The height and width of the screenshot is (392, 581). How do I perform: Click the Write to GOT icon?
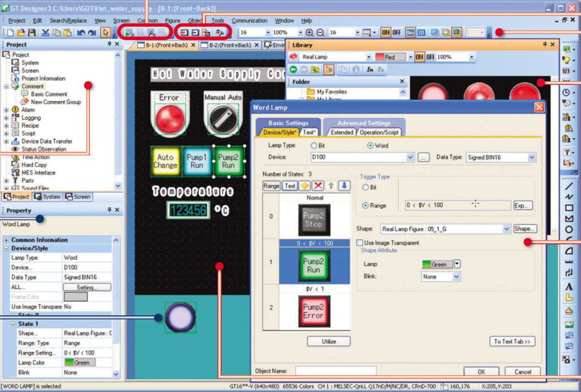185,32
